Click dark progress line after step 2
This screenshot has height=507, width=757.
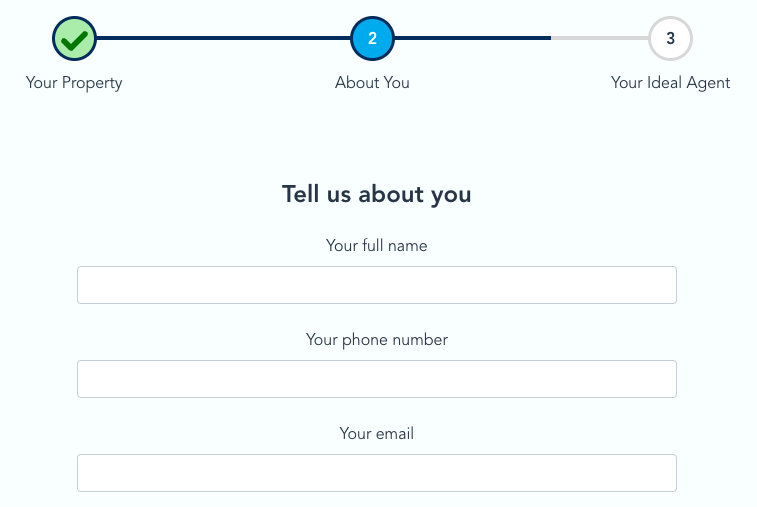point(473,38)
